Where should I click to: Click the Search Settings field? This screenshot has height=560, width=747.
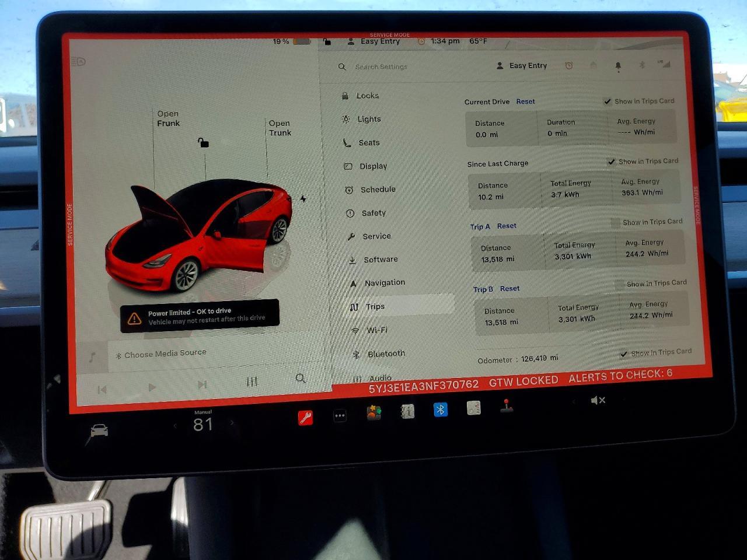coord(382,66)
